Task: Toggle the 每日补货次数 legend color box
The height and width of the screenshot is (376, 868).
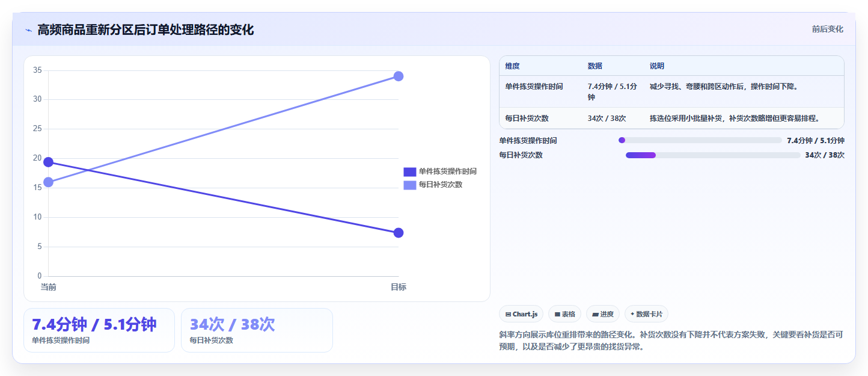Action: pos(409,185)
